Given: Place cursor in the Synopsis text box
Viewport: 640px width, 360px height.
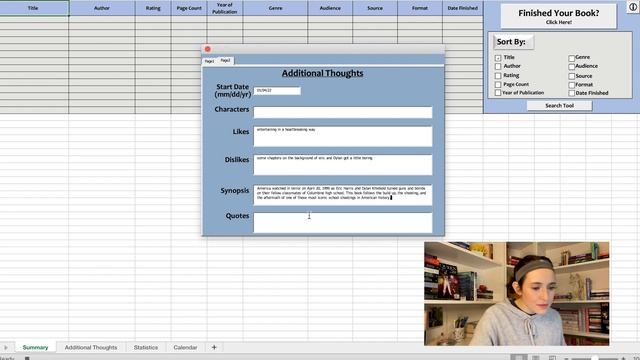Looking at the screenshot, I should pyautogui.click(x=343, y=195).
